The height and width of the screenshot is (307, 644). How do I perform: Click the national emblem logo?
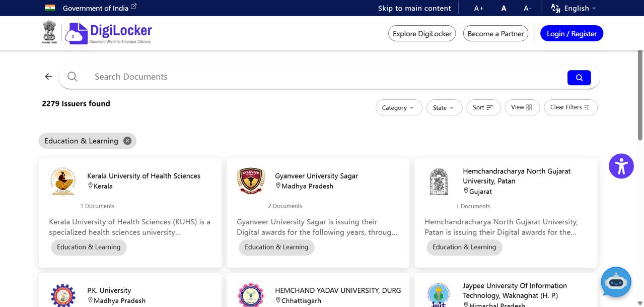49,33
